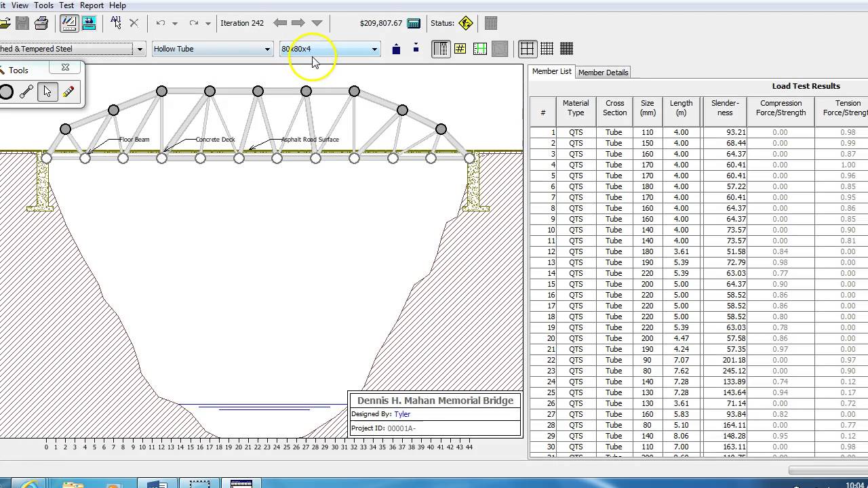This screenshot has width=868, height=488.
Task: Click the load test status sign icon
Action: 465,22
